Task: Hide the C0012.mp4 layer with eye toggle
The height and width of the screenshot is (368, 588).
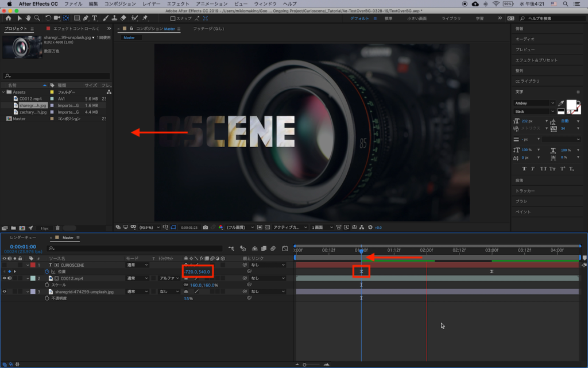Action: click(5, 278)
